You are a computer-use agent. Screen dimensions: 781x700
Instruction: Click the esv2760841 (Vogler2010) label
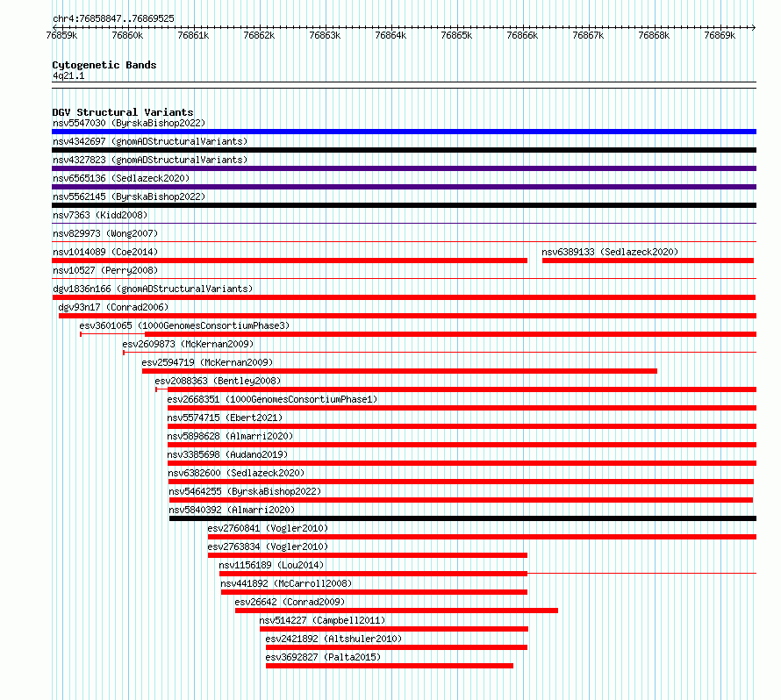pos(268,528)
